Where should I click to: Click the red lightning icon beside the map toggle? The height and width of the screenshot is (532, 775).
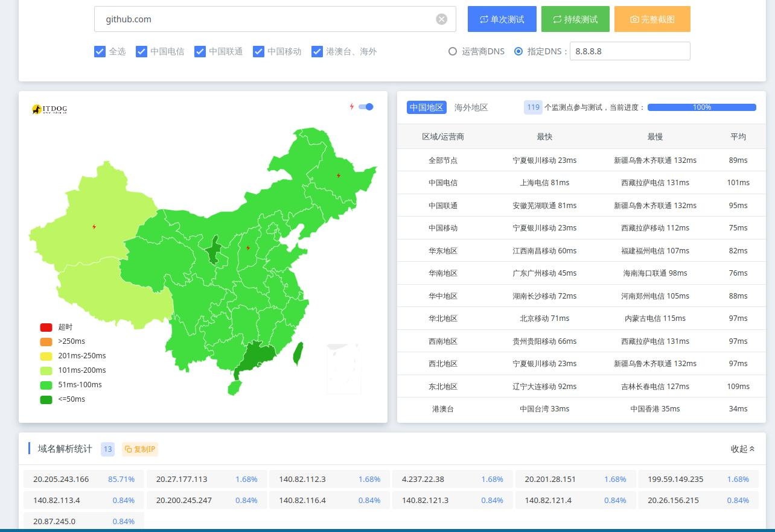coord(352,107)
